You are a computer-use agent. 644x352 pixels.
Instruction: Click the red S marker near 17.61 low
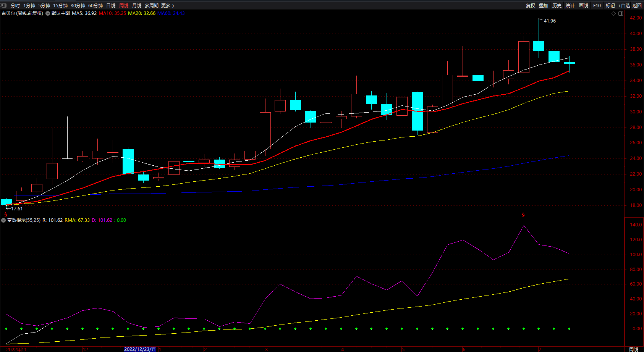6,215
